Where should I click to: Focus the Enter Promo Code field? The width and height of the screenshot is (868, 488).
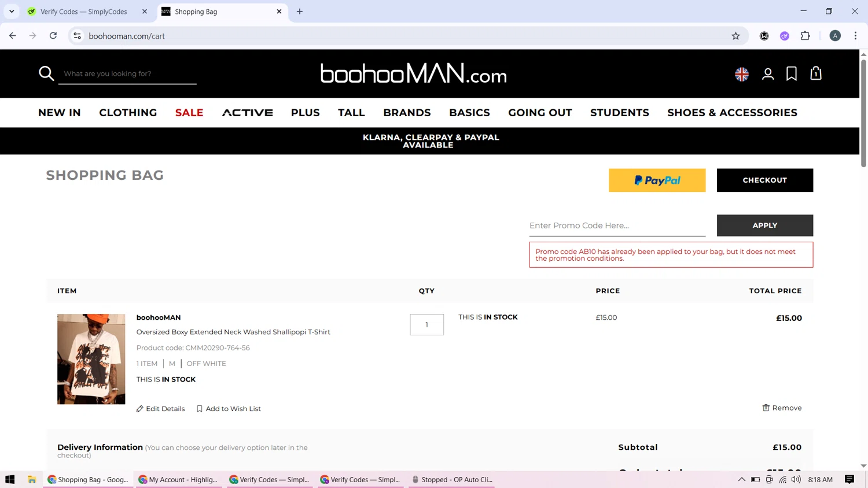pos(617,225)
